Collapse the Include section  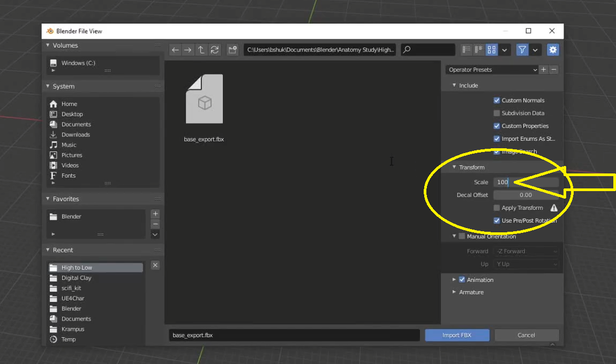pyautogui.click(x=454, y=85)
